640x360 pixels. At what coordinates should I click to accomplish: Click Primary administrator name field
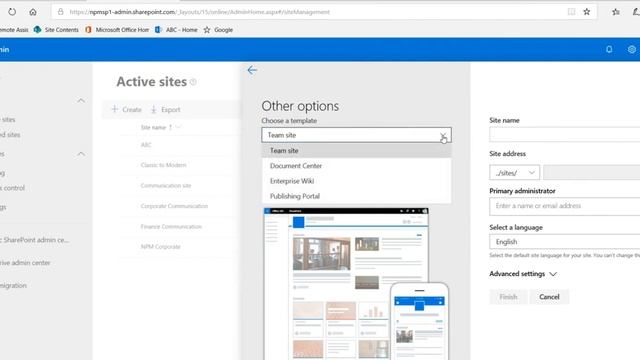[564, 206]
